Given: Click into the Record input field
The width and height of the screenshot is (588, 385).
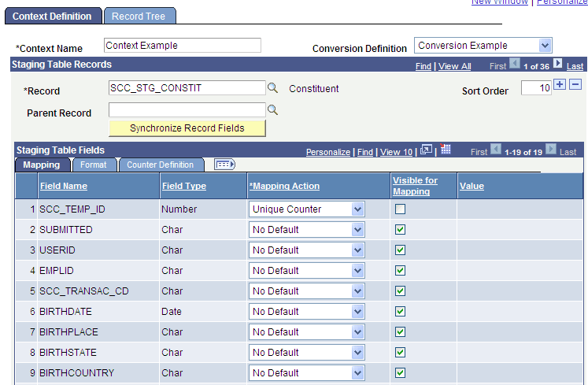Looking at the screenshot, I should [187, 88].
